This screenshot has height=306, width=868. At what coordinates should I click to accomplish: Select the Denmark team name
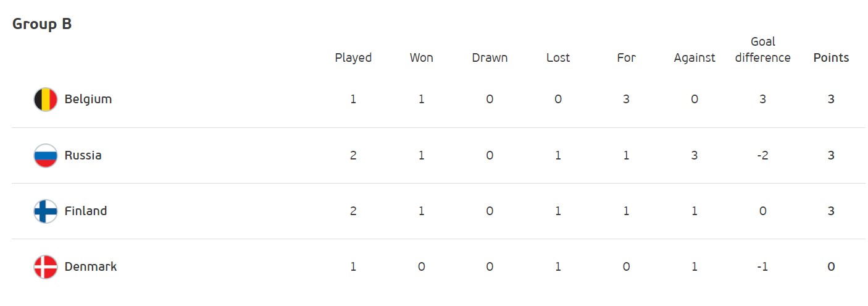(x=91, y=266)
